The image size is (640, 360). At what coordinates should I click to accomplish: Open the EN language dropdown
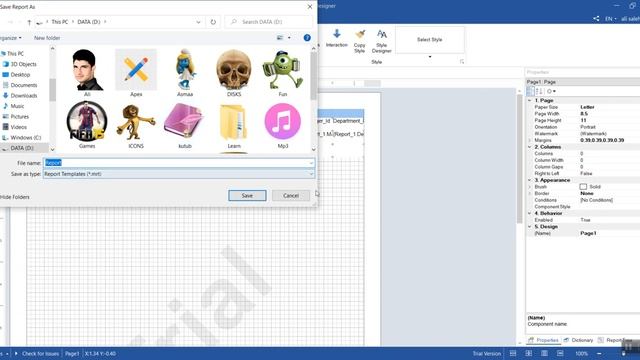(x=611, y=19)
